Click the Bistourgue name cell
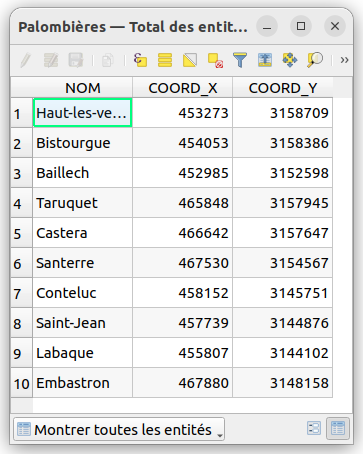The width and height of the screenshot is (363, 454). pyautogui.click(x=83, y=143)
